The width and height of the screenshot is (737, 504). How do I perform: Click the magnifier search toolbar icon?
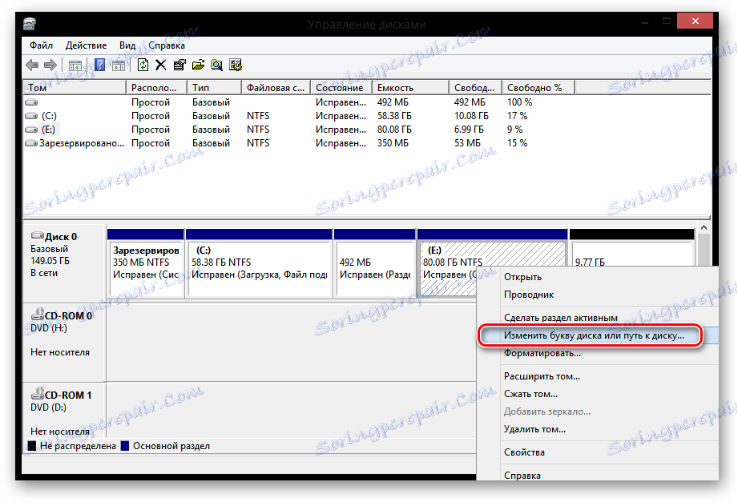[x=217, y=65]
